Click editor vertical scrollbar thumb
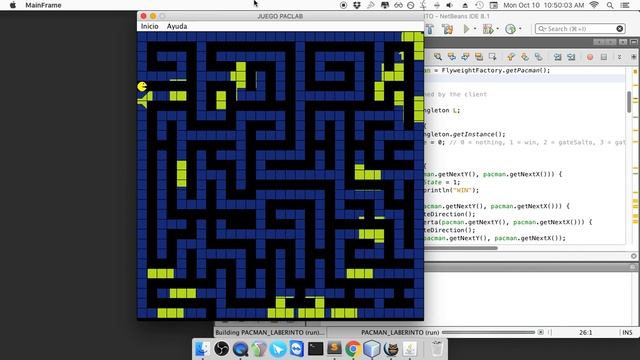 [x=629, y=102]
